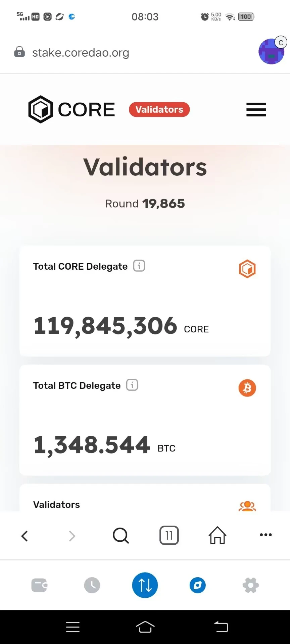
Task: Tap the CORE logo
Action: (x=71, y=109)
